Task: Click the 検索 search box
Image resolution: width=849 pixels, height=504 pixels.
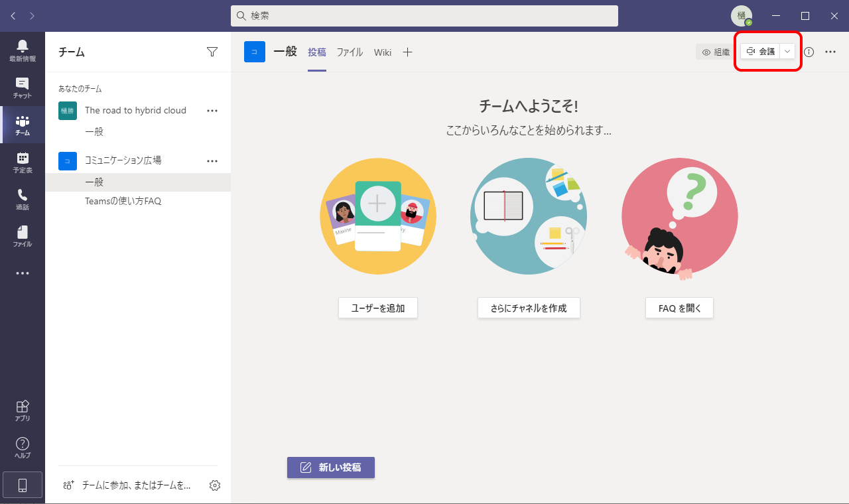Action: [x=424, y=16]
